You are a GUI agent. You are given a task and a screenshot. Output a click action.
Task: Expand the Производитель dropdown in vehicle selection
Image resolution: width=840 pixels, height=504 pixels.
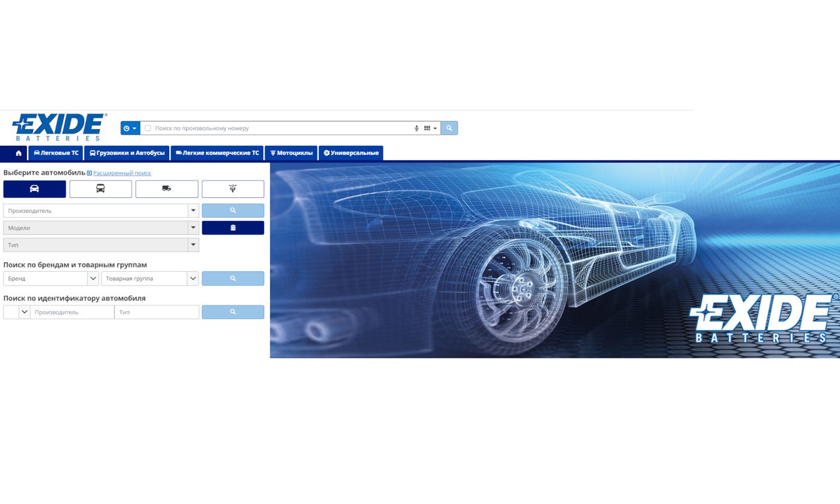[x=193, y=211]
